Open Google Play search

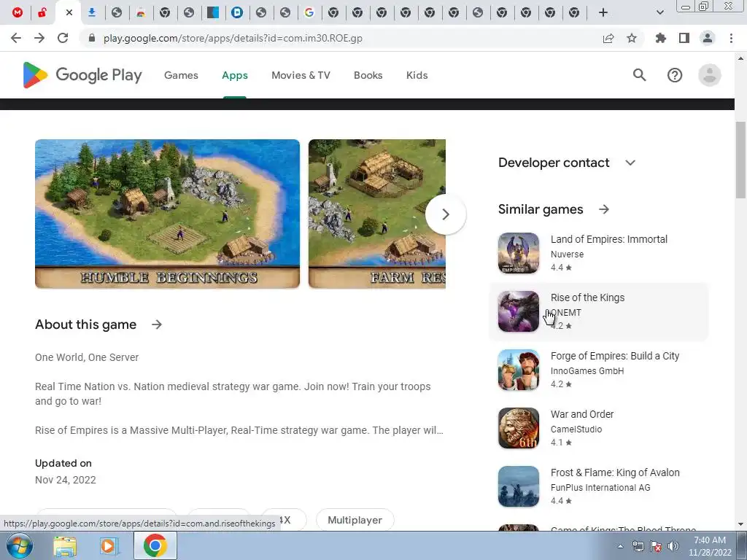point(639,75)
